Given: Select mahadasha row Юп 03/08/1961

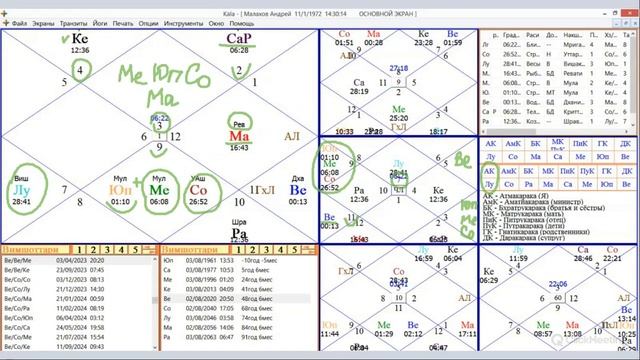Looking at the screenshot, I should 237,260.
